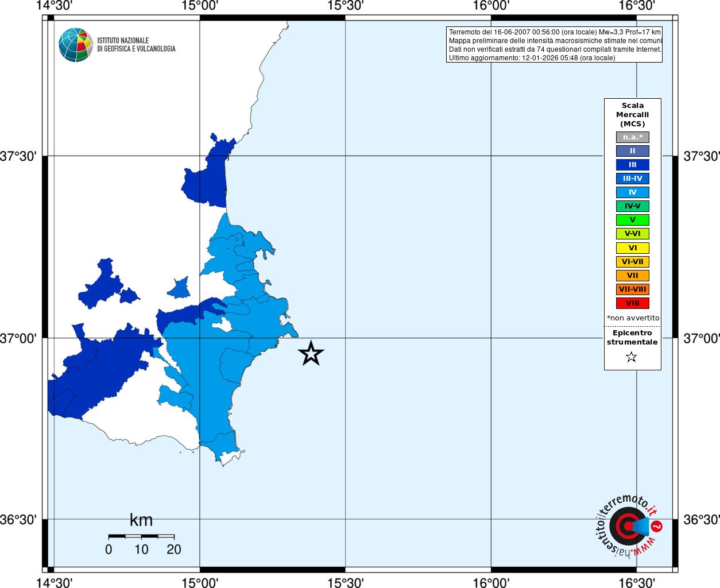
Task: Select the green V legend swatch
Action: pyautogui.click(x=633, y=220)
